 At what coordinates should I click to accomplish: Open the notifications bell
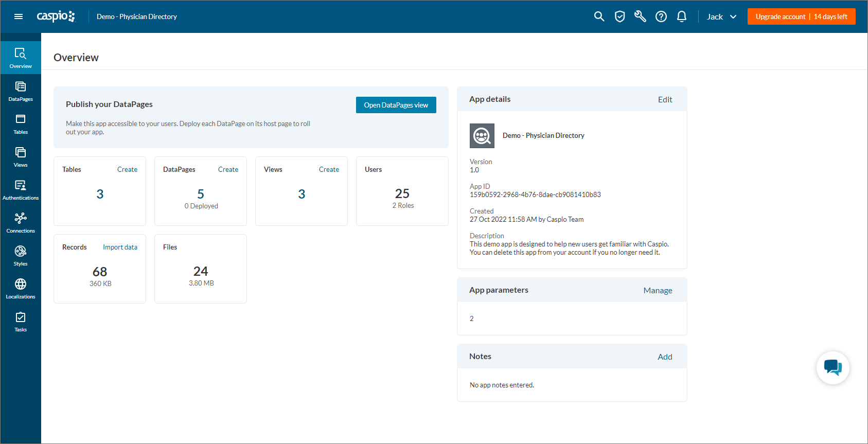click(682, 16)
